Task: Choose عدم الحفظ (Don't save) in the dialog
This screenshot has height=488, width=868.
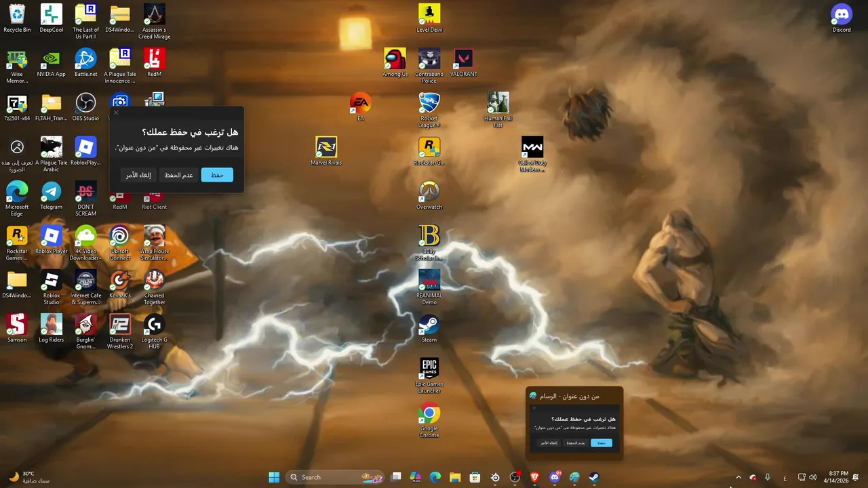Action: click(x=179, y=175)
